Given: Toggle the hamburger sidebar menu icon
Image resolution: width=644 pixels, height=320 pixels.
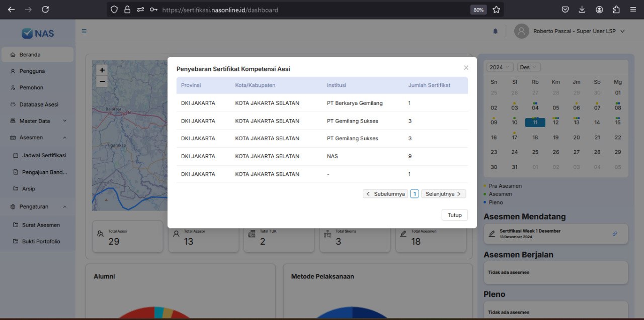Looking at the screenshot, I should tap(84, 31).
